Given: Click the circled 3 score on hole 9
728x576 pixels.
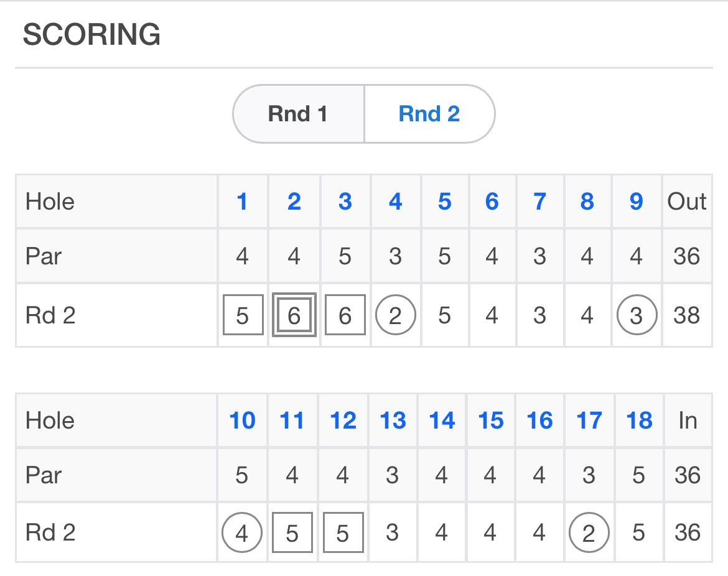Looking at the screenshot, I should point(637,315).
